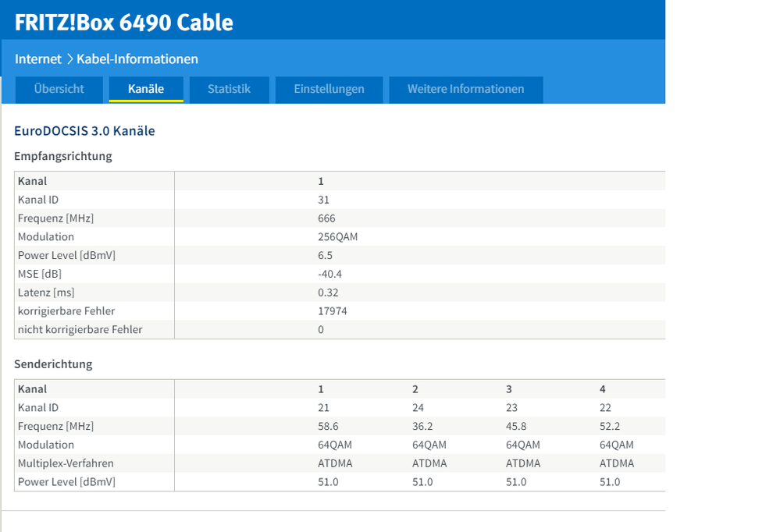Click the 64QAM value for channel 2
Image resolution: width=780 pixels, height=532 pixels.
(x=429, y=445)
